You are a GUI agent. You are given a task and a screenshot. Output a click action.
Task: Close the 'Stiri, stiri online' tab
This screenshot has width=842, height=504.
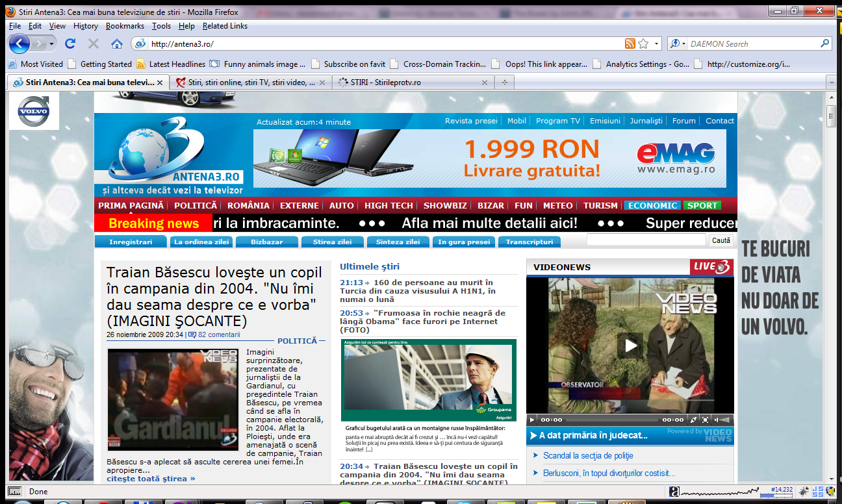322,82
